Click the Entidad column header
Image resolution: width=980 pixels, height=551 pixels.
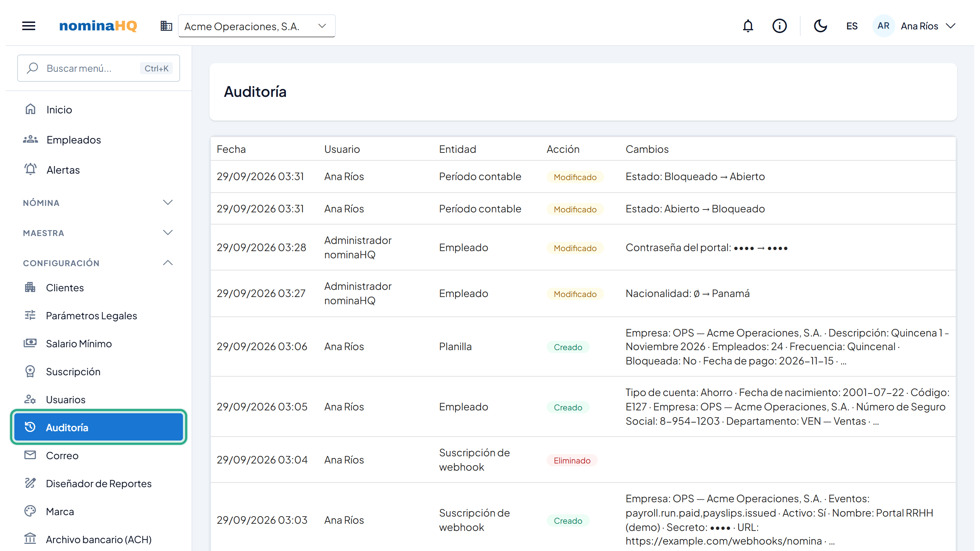458,149
